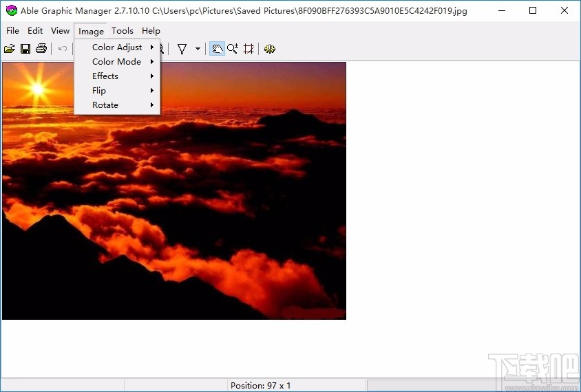This screenshot has width=581, height=392.
Task: Close the Able Graphic Manager window
Action: tap(564, 10)
